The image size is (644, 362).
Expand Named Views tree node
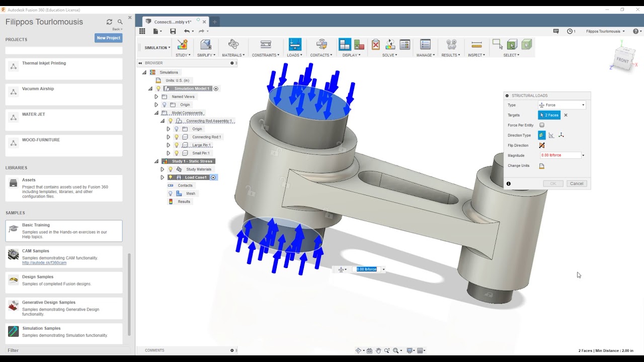point(156,97)
